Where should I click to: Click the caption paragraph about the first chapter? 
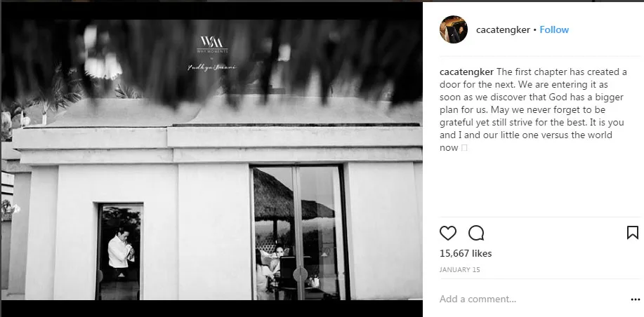(x=533, y=110)
